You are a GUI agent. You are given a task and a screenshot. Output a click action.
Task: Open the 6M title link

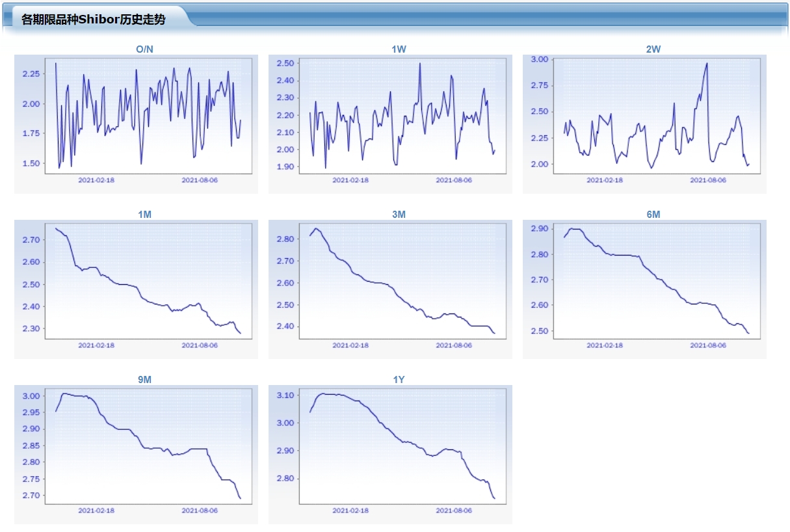tap(653, 215)
